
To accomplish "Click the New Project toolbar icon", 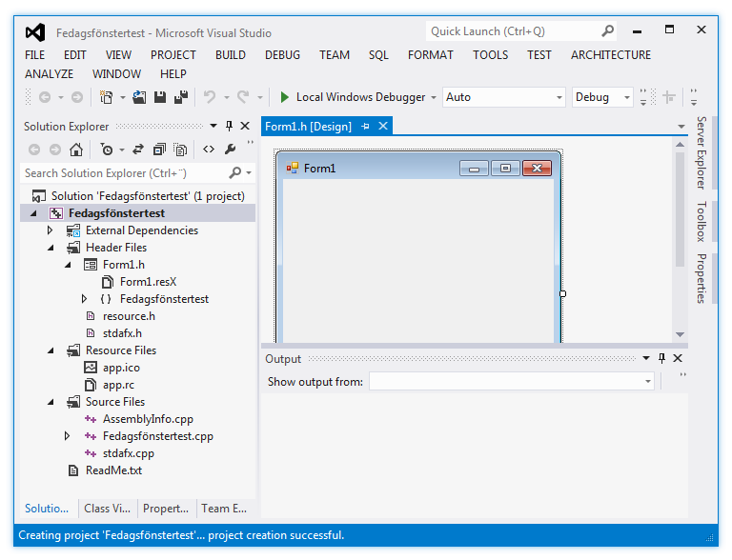I will tap(107, 97).
